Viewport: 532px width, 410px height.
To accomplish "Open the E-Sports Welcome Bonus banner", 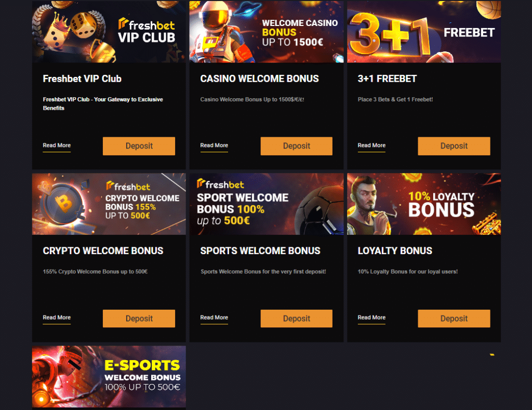I will click(x=109, y=377).
